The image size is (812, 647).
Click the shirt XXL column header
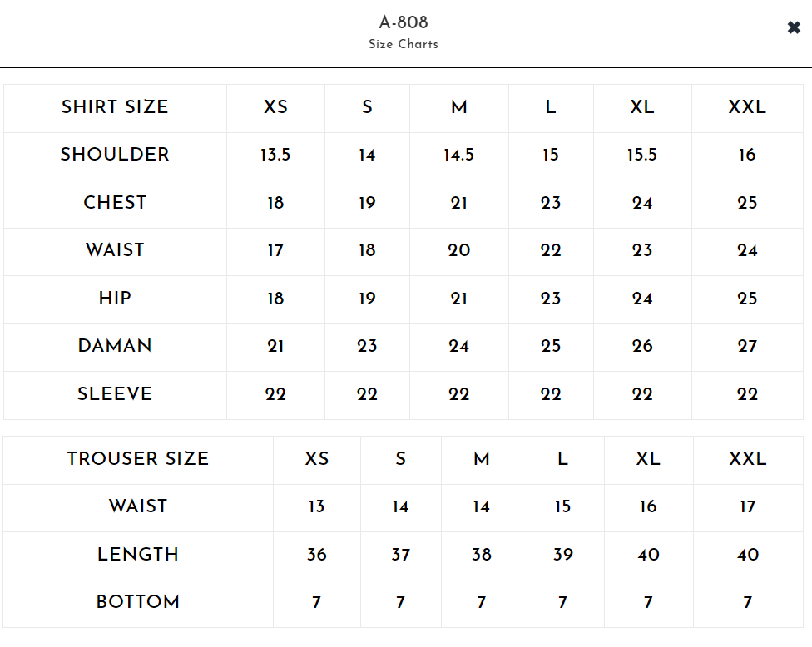click(x=747, y=107)
